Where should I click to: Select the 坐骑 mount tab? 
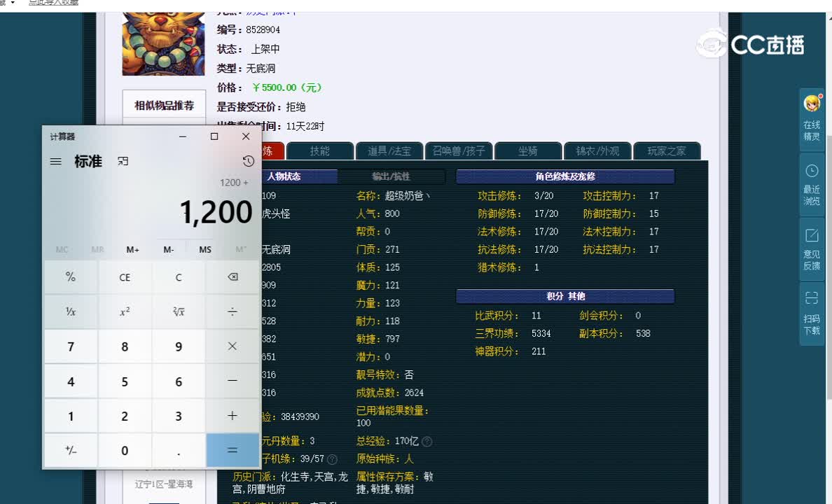(529, 150)
